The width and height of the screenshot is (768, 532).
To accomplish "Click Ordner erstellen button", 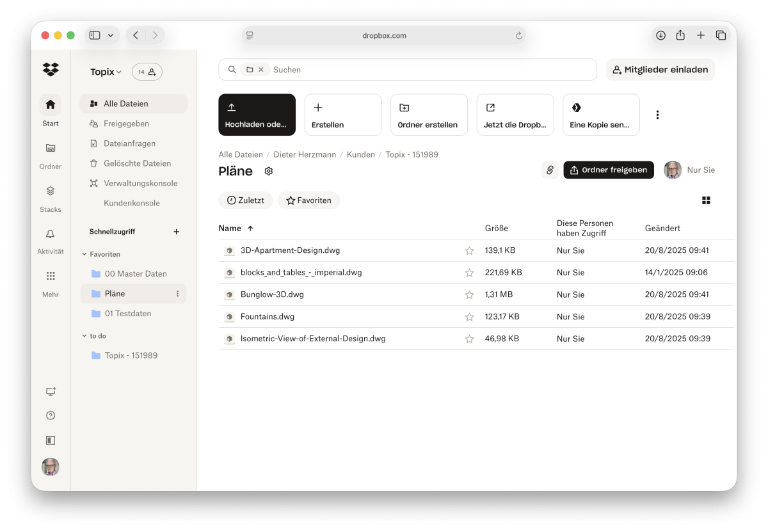I will click(x=429, y=115).
